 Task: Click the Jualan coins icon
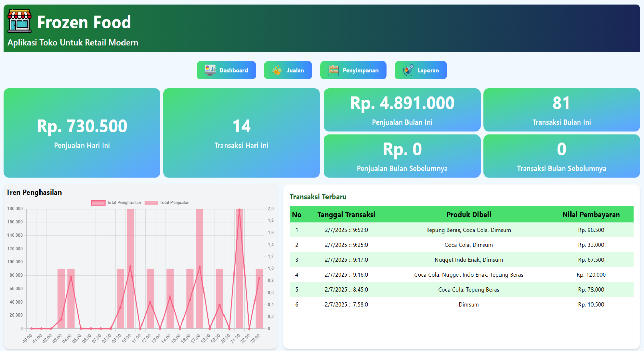[x=277, y=70]
